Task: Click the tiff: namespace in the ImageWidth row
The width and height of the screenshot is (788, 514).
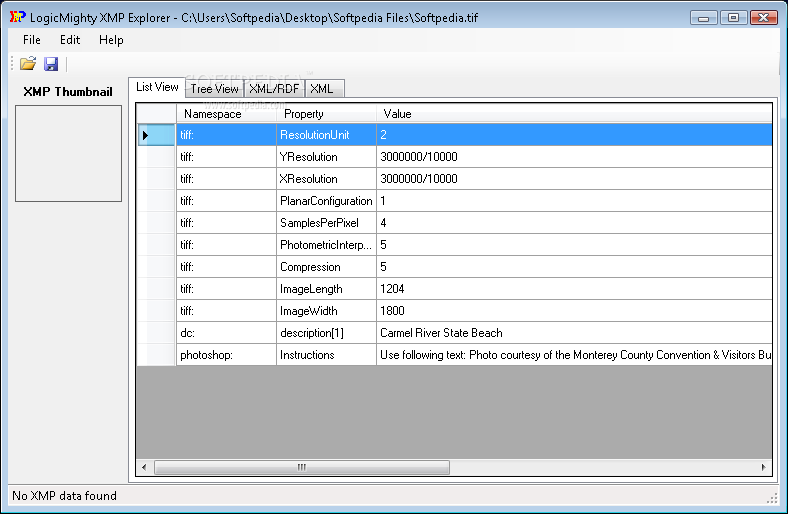Action: tap(226, 311)
